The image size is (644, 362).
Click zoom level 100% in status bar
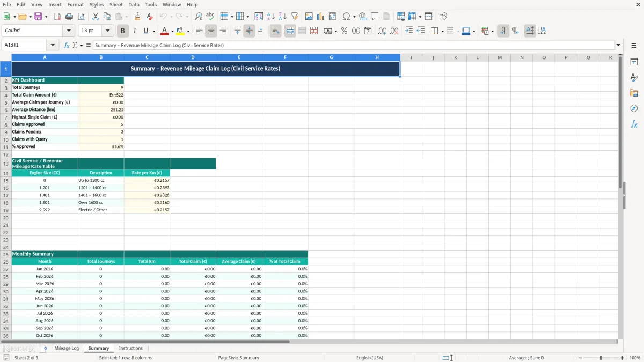(x=635, y=358)
